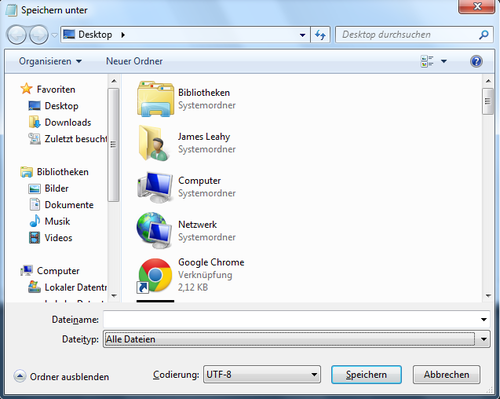The width and height of the screenshot is (500, 399).
Task: Click Neuer Ordner button
Action: [134, 61]
